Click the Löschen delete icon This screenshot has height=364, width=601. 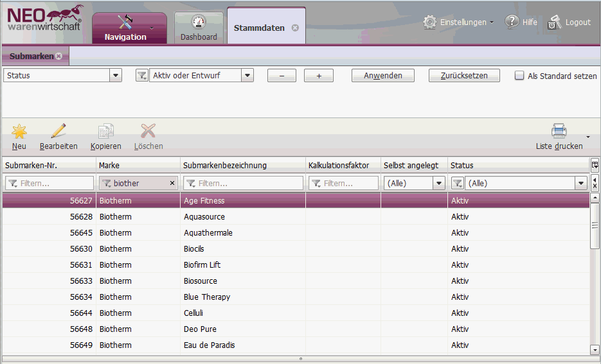click(148, 131)
